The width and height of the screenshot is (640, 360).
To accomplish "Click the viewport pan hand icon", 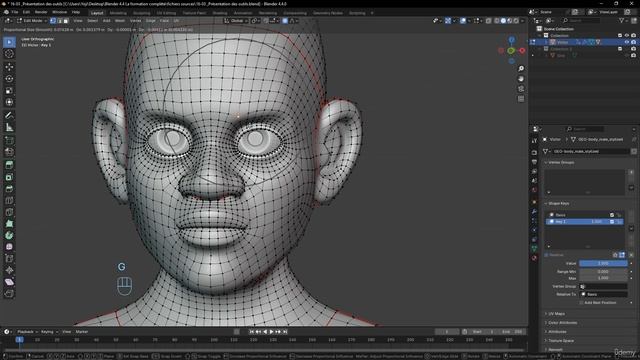I will pyautogui.click(x=521, y=79).
